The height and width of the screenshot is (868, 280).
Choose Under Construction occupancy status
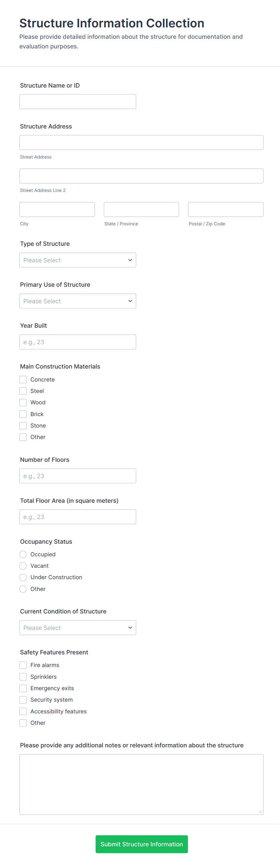coord(23,577)
